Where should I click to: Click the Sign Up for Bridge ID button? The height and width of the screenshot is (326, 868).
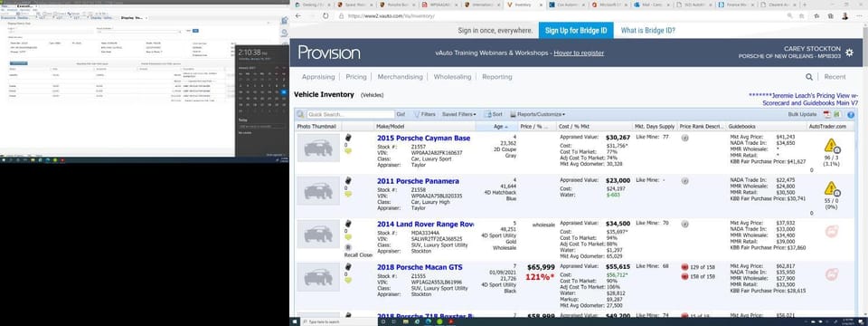pos(576,31)
